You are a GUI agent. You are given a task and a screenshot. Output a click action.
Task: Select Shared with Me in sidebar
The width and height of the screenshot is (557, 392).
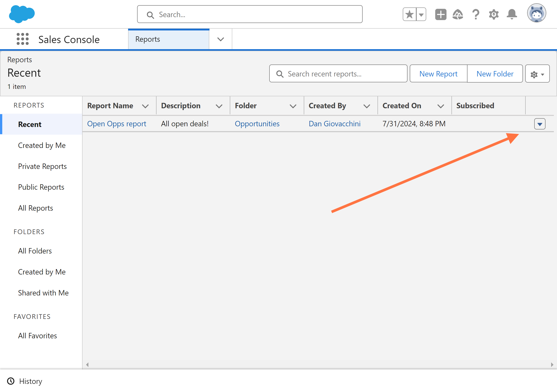point(44,293)
